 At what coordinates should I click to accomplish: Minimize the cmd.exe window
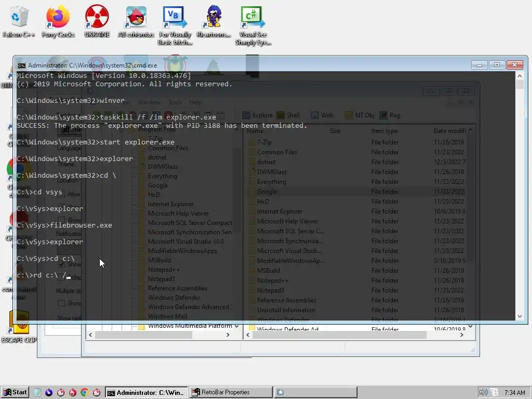(x=479, y=65)
